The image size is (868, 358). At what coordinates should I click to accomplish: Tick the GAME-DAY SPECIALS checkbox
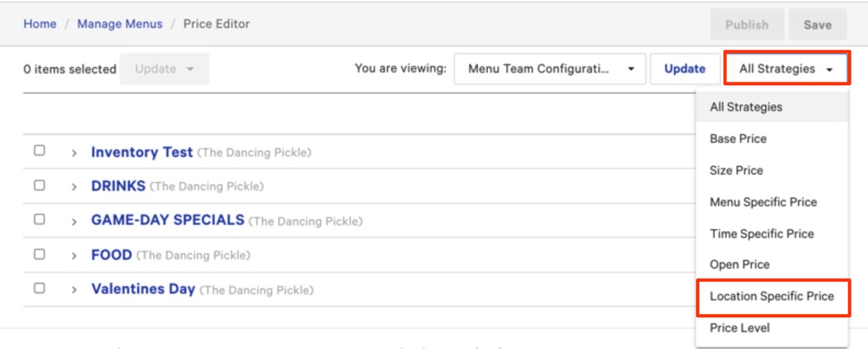(40, 220)
